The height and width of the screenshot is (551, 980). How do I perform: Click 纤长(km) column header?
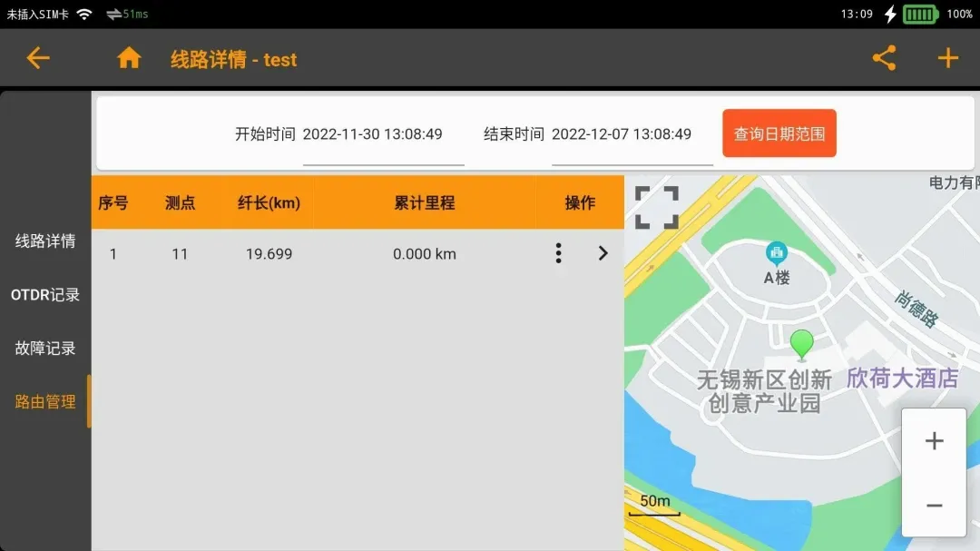[269, 202]
